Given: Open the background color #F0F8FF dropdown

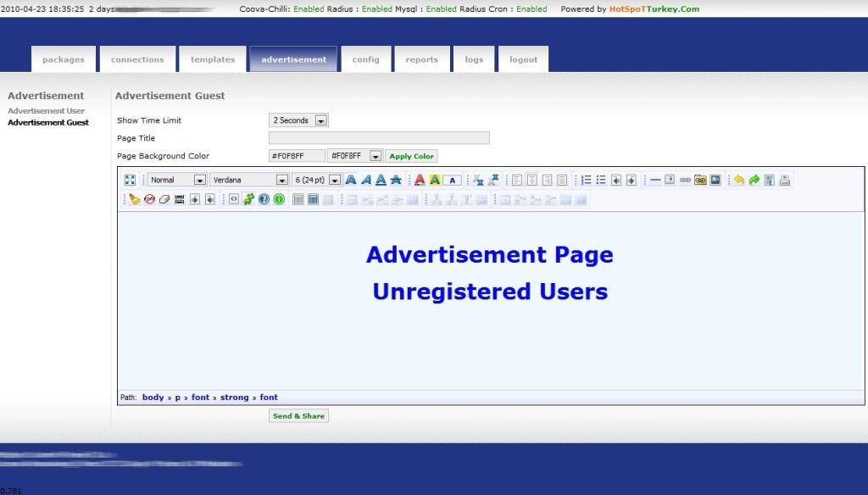Looking at the screenshot, I should point(355,156).
